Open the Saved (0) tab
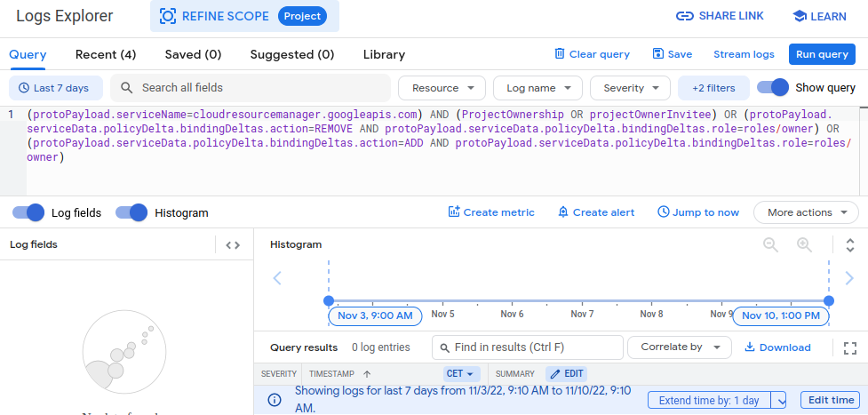This screenshot has height=415, width=868. point(193,55)
